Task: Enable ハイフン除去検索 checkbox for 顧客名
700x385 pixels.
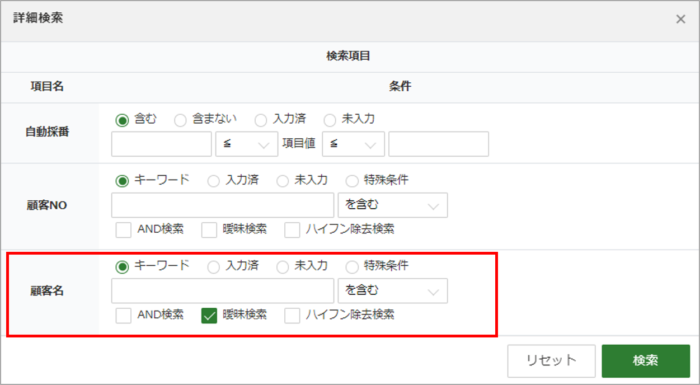Action: tap(292, 316)
